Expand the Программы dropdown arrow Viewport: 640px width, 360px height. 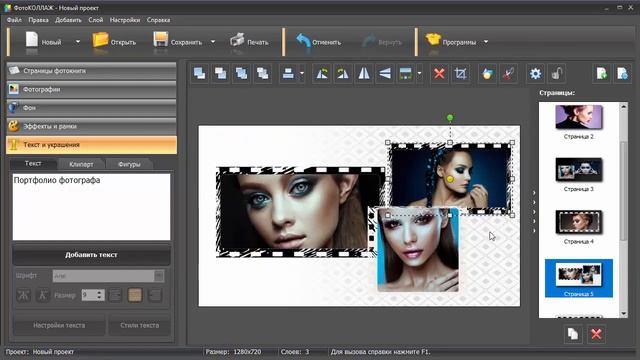click(486, 42)
